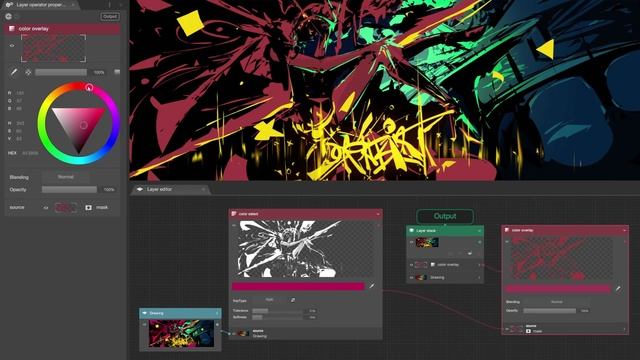Collapse the color overlay node
Viewport: 640px width, 360px height.
[x=624, y=231]
